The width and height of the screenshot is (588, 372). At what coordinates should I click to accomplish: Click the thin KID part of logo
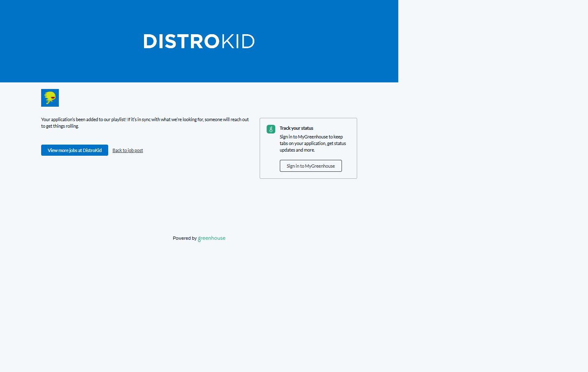(x=238, y=41)
